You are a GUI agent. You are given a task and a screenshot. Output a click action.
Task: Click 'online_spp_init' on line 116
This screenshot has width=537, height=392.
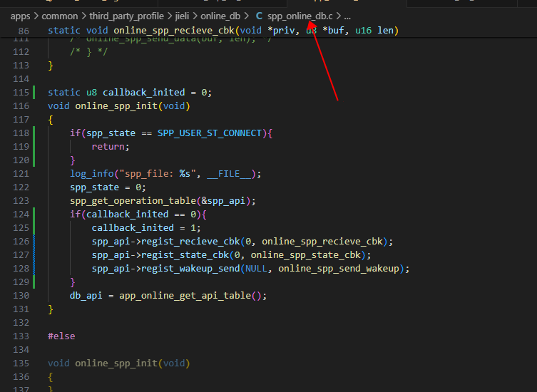(x=116, y=105)
